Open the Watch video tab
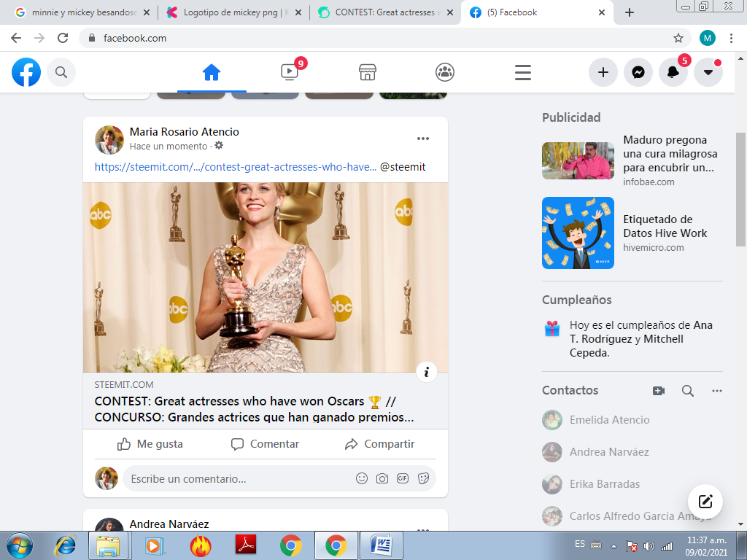Screen dimensions: 747x560 pos(289,72)
